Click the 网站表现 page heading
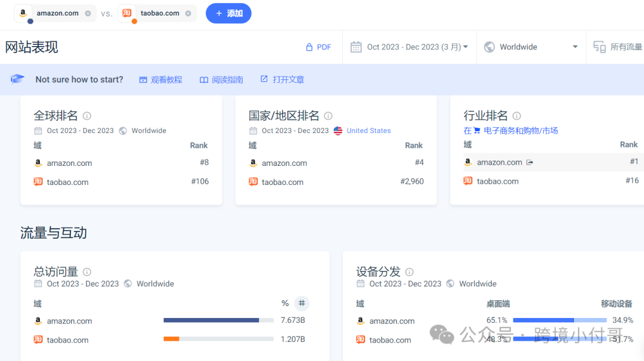Viewport: 644px width, 361px height. [32, 47]
